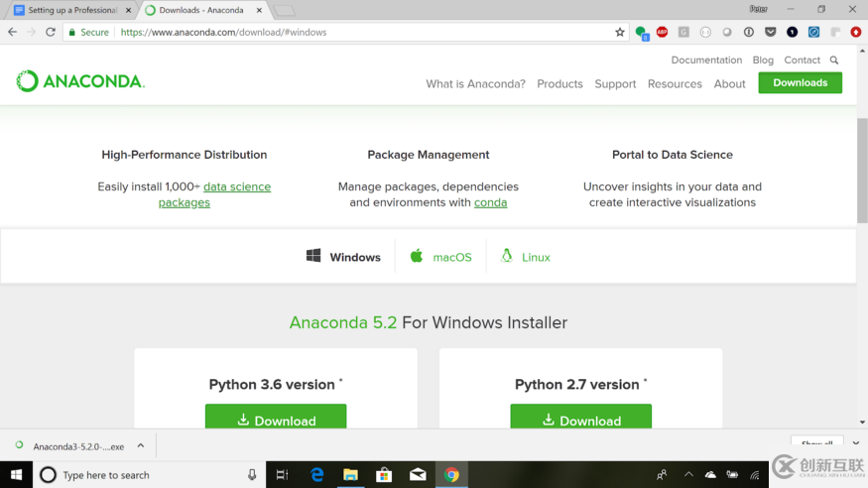Open the Products menu
Screen dimensions: 868x488
click(x=559, y=84)
